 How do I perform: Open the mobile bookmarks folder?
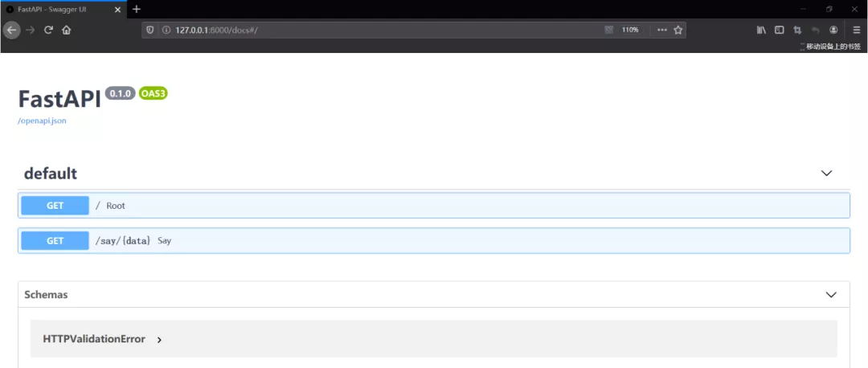click(829, 47)
